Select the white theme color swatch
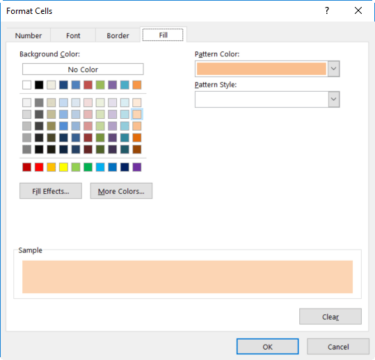This screenshot has width=375, height=360. tap(27, 85)
